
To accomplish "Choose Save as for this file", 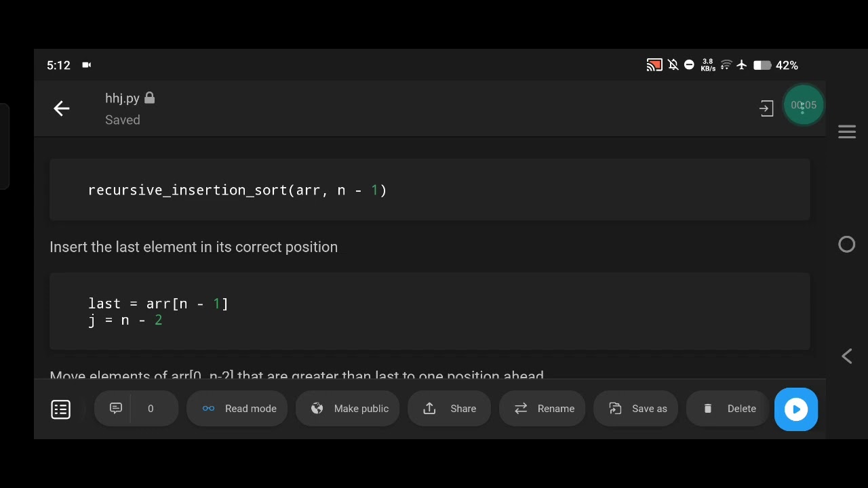I will [635, 409].
